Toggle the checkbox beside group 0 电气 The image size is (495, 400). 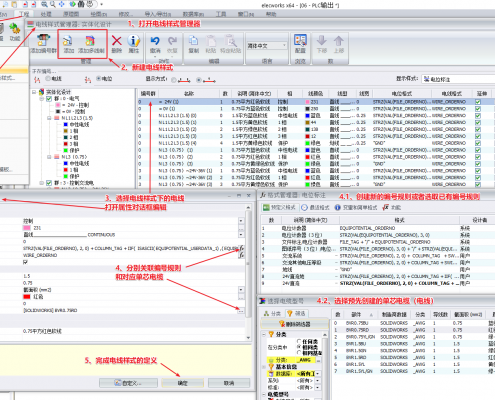point(49,99)
